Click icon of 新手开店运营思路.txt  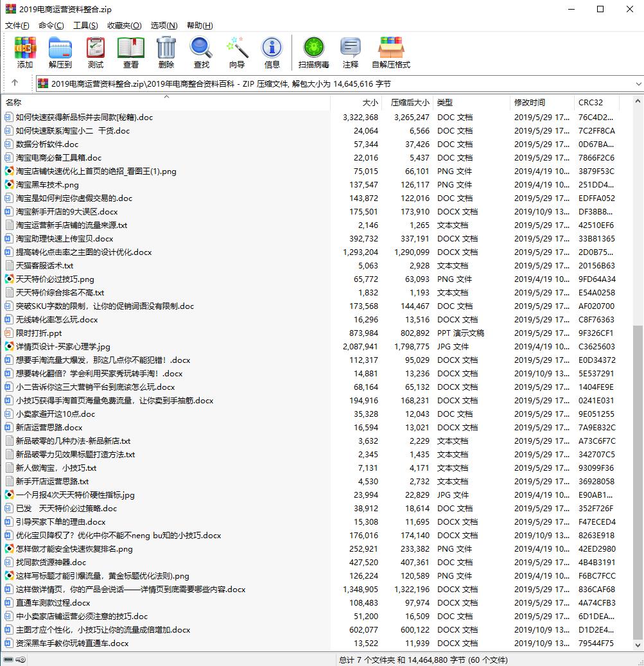(9, 481)
